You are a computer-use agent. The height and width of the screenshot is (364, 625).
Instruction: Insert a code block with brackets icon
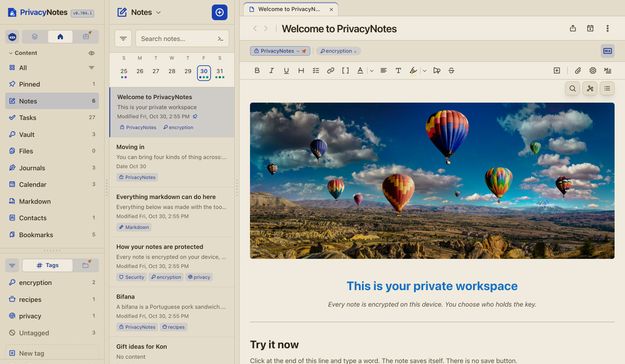[345, 71]
